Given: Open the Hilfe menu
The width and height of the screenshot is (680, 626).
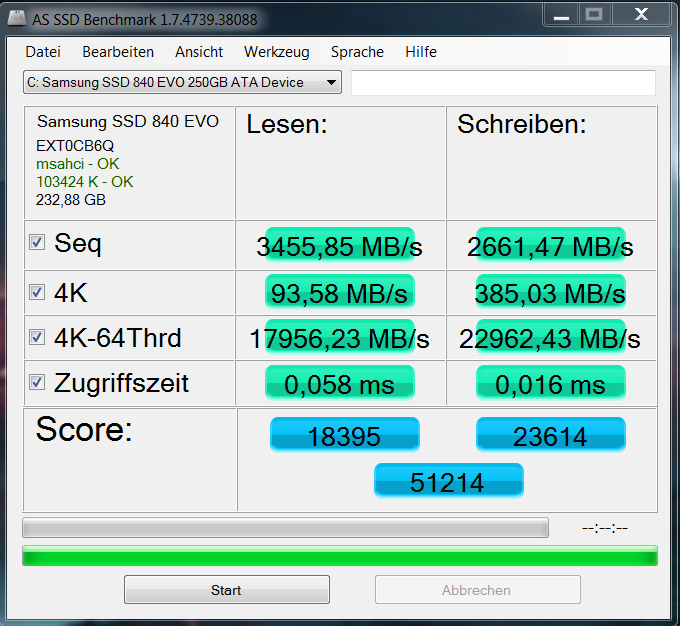Looking at the screenshot, I should (x=421, y=52).
